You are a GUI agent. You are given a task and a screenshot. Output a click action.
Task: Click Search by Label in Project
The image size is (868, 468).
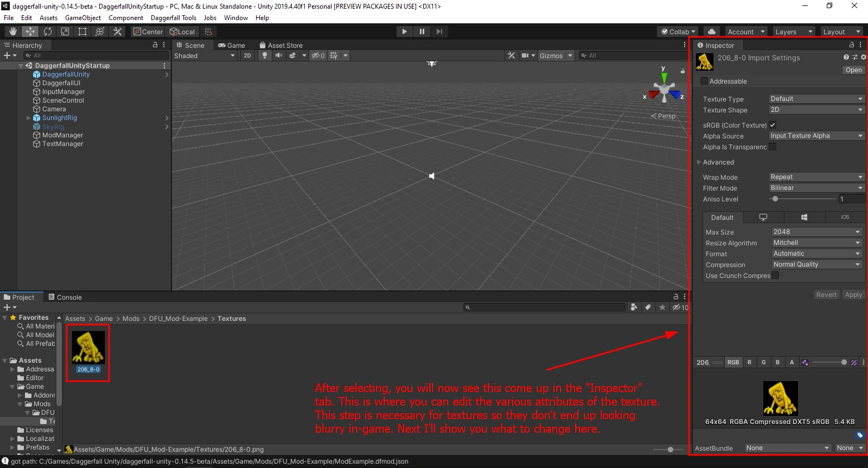pos(648,307)
